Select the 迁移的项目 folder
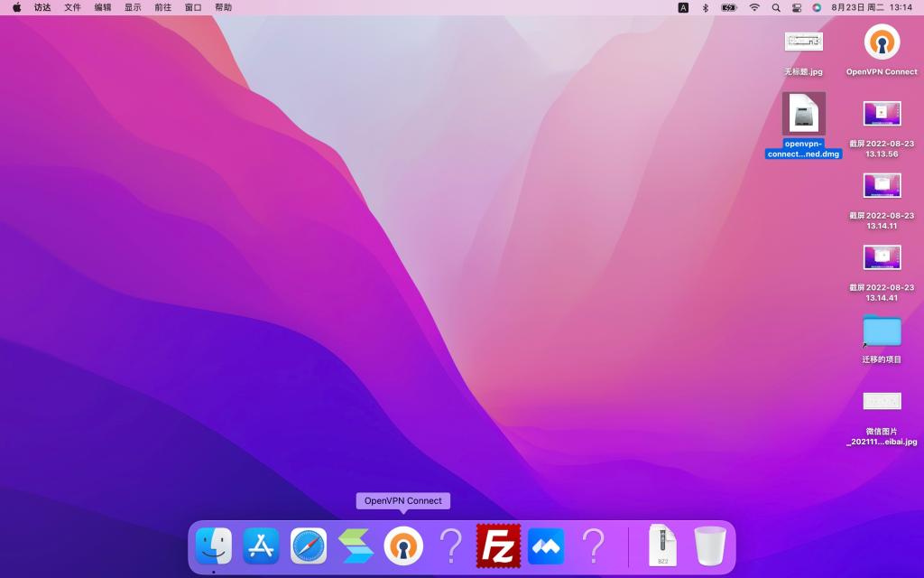The height and width of the screenshot is (578, 924). [882, 331]
